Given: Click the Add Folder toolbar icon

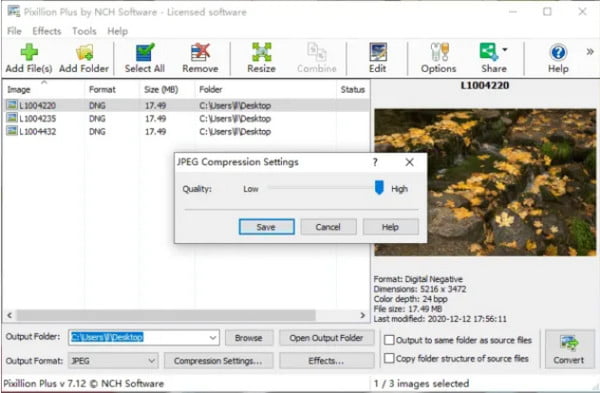Looking at the screenshot, I should (x=84, y=52).
